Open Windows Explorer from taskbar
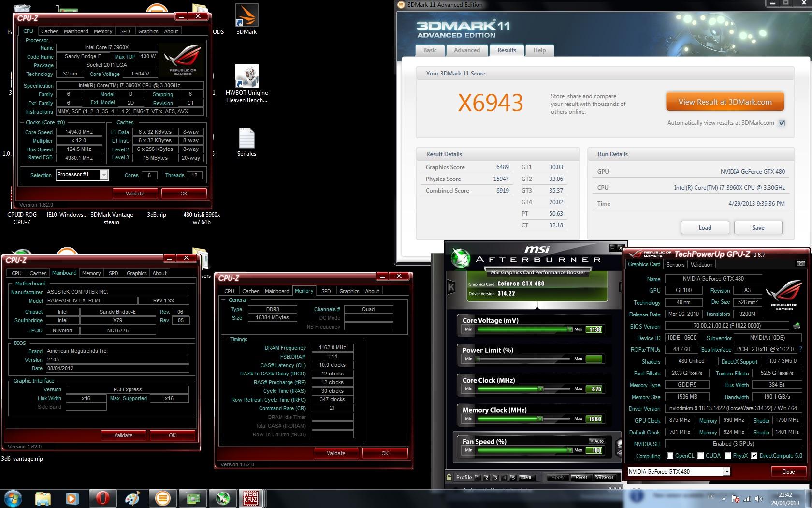The image size is (812, 508). coord(43,498)
